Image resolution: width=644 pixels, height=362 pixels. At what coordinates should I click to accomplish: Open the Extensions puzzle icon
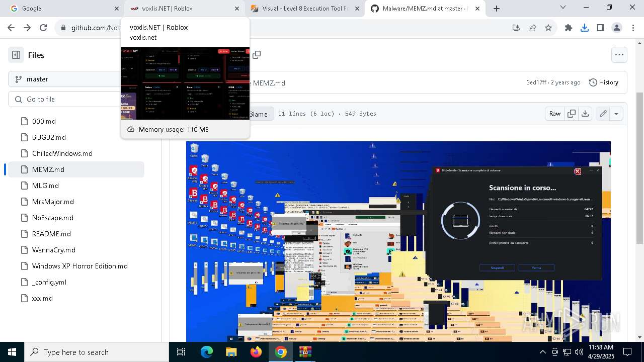pyautogui.click(x=569, y=28)
